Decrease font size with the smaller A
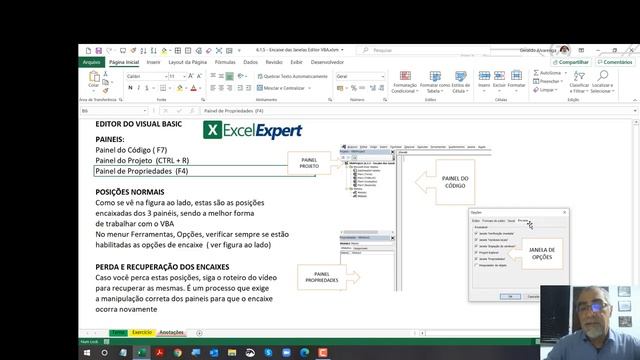Screen dimensions: 640x360 coord(199,76)
